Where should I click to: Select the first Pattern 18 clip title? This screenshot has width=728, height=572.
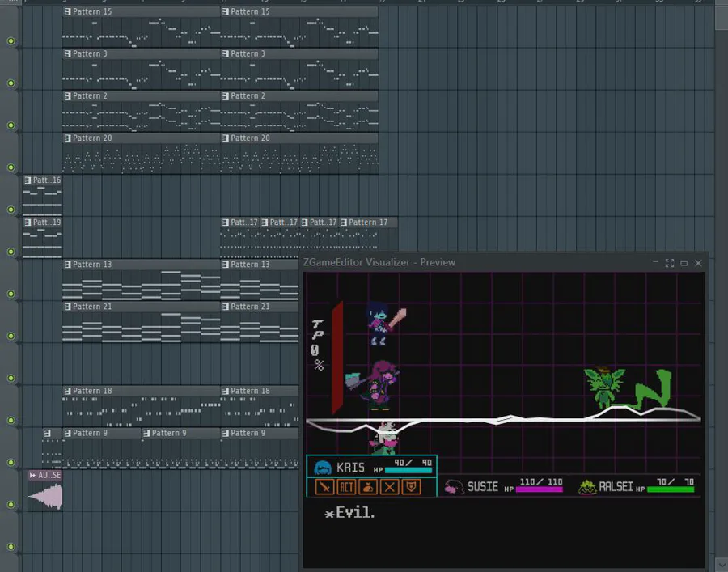(92, 391)
